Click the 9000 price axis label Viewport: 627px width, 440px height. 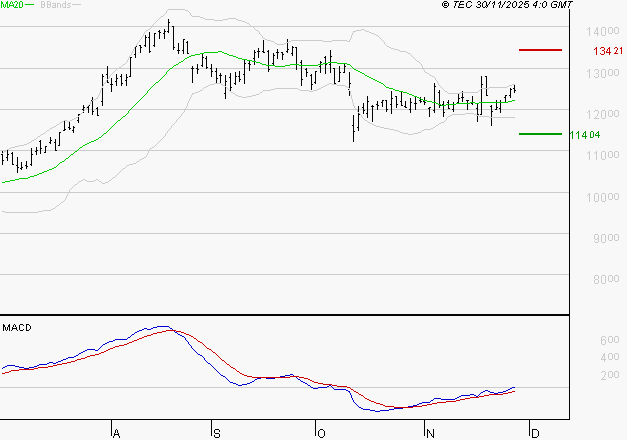[606, 238]
